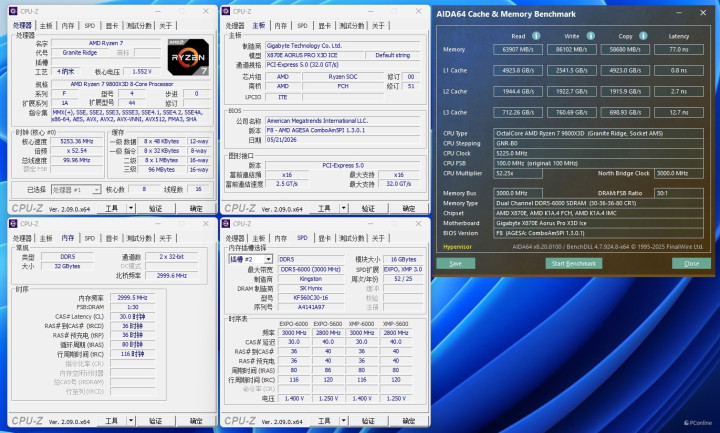Switch to 内存 tab in processor window
Screen dimensions: 720x433
click(68, 26)
